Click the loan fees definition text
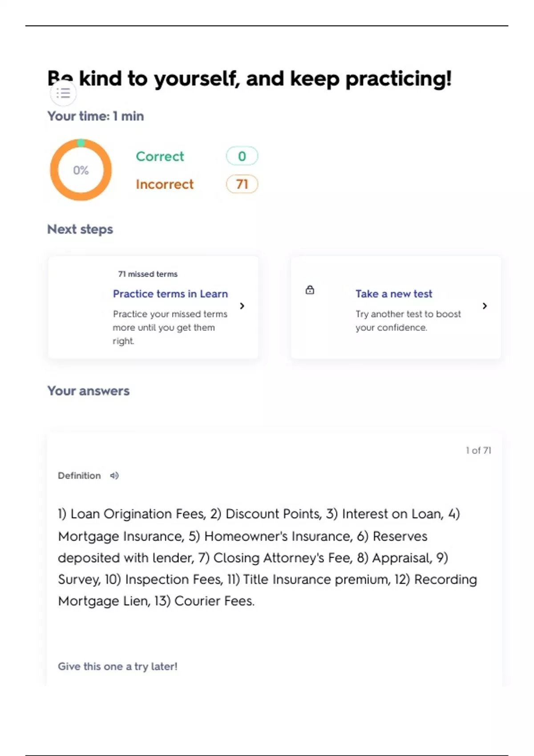The height and width of the screenshot is (756, 534). (x=267, y=557)
